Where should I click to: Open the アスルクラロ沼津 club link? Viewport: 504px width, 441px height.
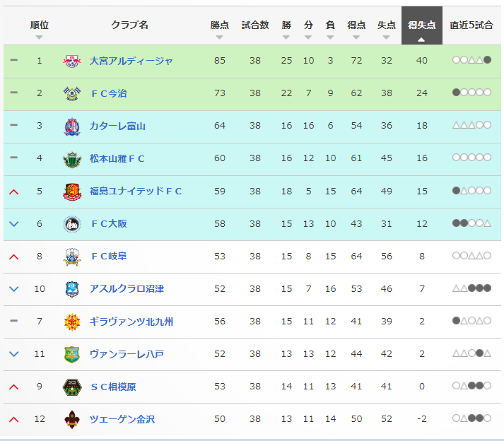127,289
